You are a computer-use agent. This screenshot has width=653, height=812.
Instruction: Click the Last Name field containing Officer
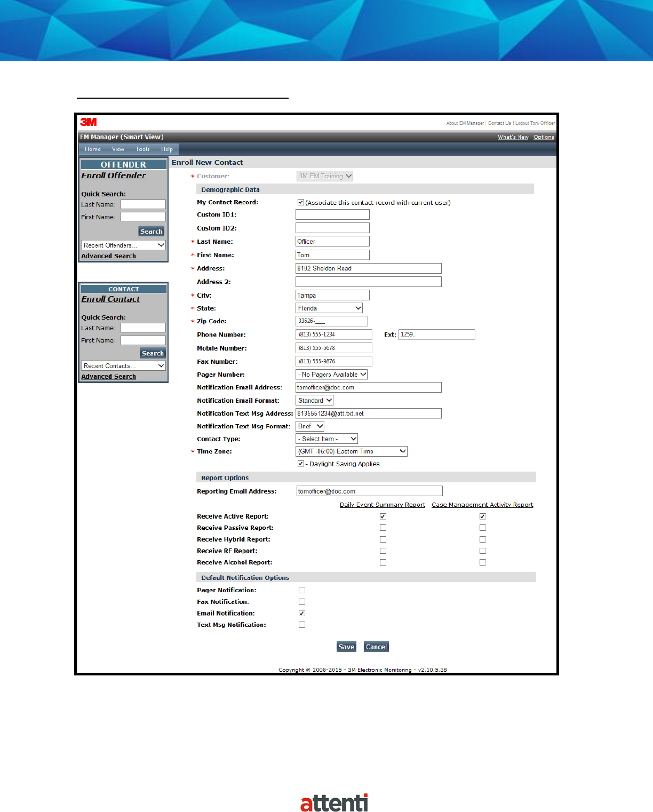(x=332, y=241)
